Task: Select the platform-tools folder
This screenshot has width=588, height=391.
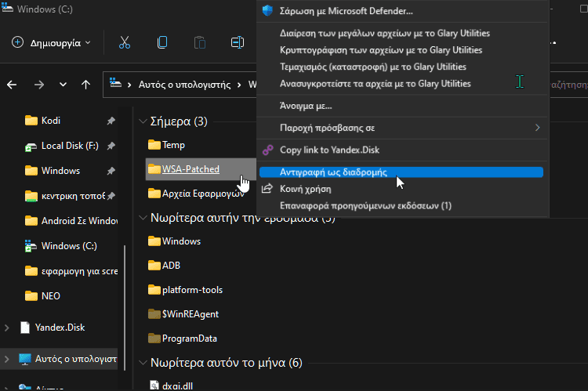Action: (191, 290)
